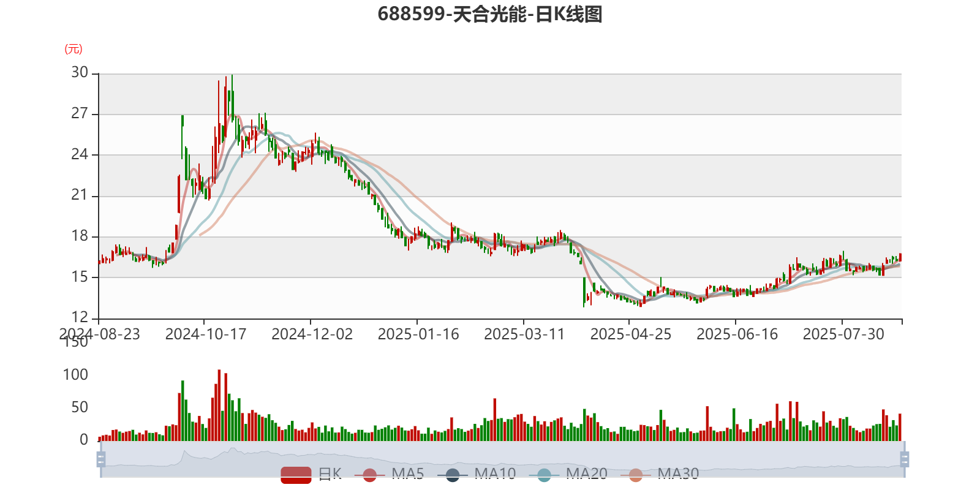980x490 pixels.
Task: Click the 2024-10-17 date axis label
Action: [206, 334]
